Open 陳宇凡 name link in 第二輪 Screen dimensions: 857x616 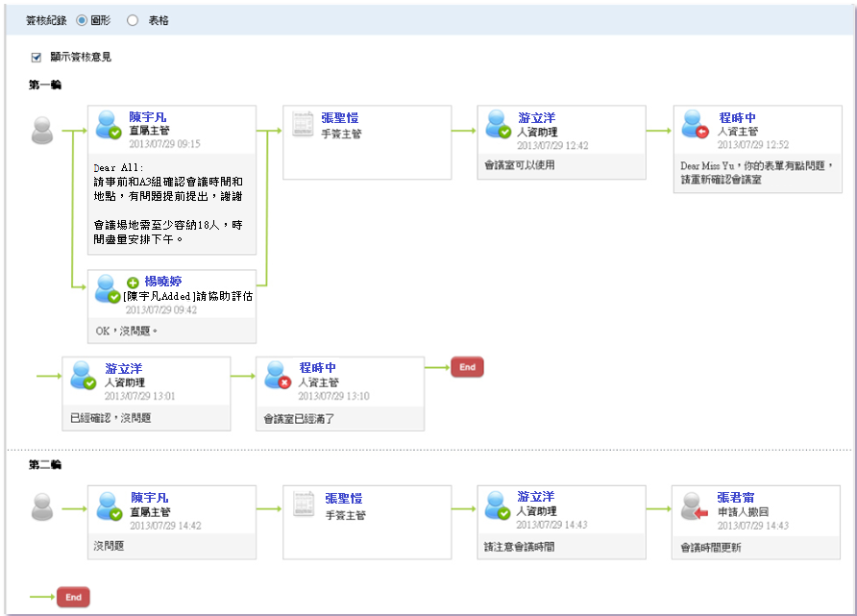[149, 498]
